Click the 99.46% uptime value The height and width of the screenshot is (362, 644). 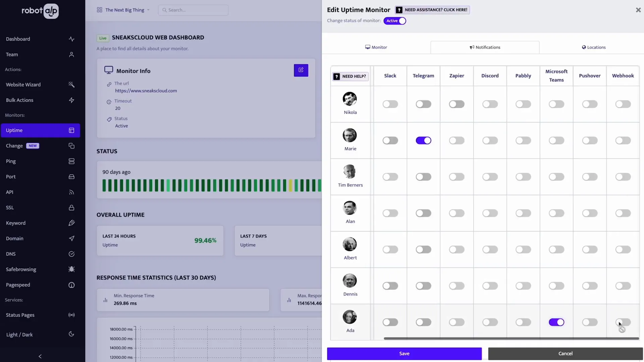tap(205, 241)
